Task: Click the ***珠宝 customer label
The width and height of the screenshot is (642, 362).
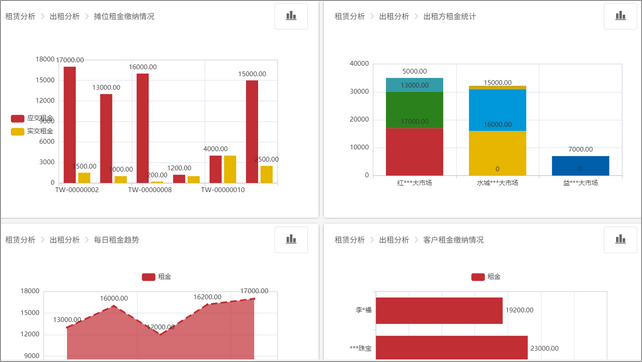Action: click(x=361, y=348)
